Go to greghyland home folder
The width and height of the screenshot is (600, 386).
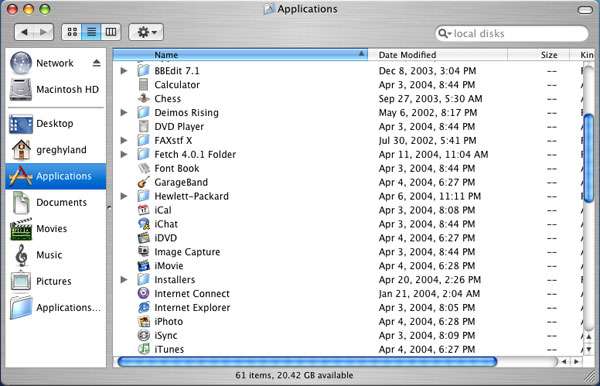click(x=55, y=150)
